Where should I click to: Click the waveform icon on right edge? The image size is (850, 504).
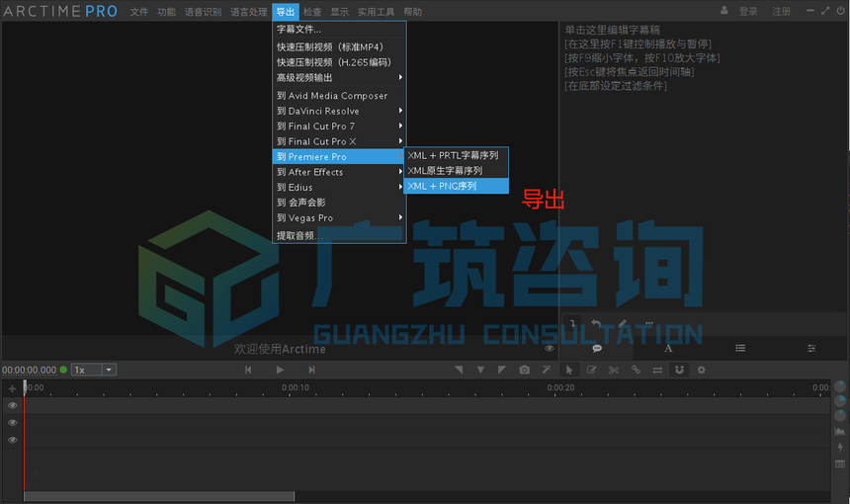840,432
